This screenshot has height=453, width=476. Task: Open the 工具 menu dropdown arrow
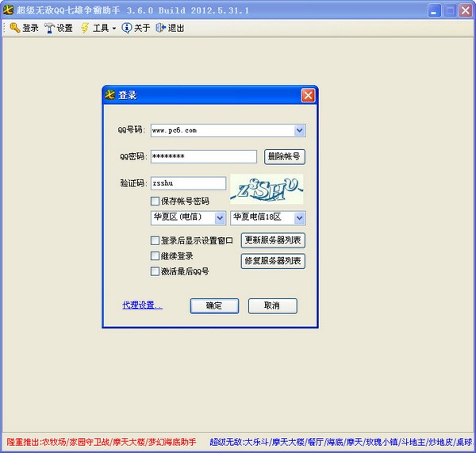(114, 29)
